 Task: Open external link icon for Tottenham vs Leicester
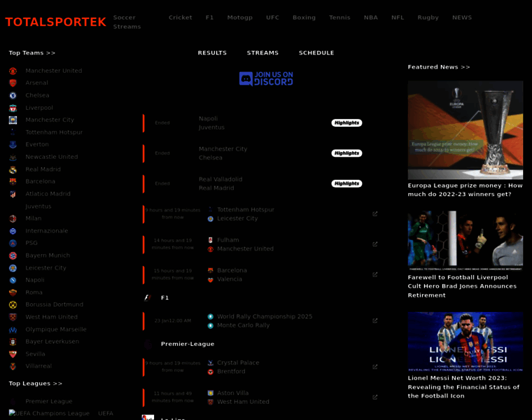pos(375,213)
